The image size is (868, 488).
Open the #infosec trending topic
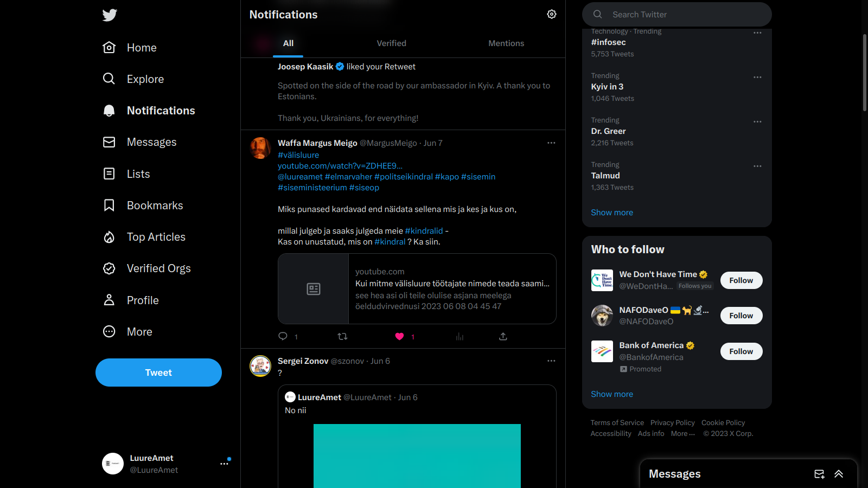[x=608, y=42]
